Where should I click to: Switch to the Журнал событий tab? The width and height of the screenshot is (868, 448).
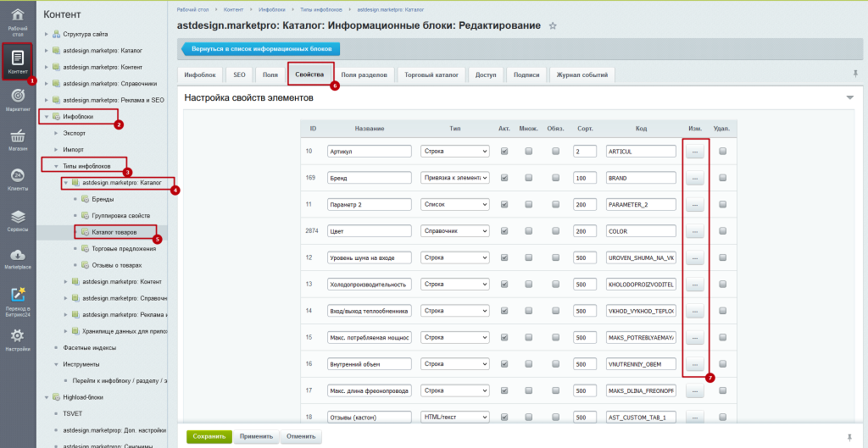581,75
